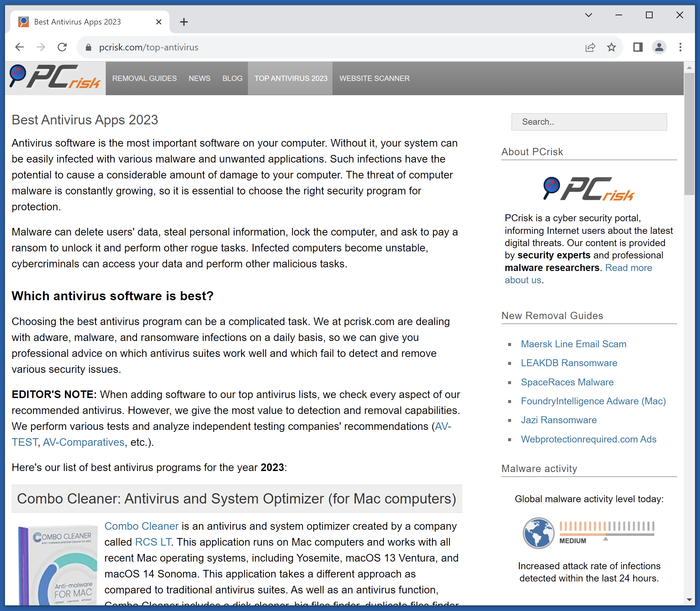Click the 'About PCrisk' sidebar heading
700x611 pixels.
[x=532, y=152]
